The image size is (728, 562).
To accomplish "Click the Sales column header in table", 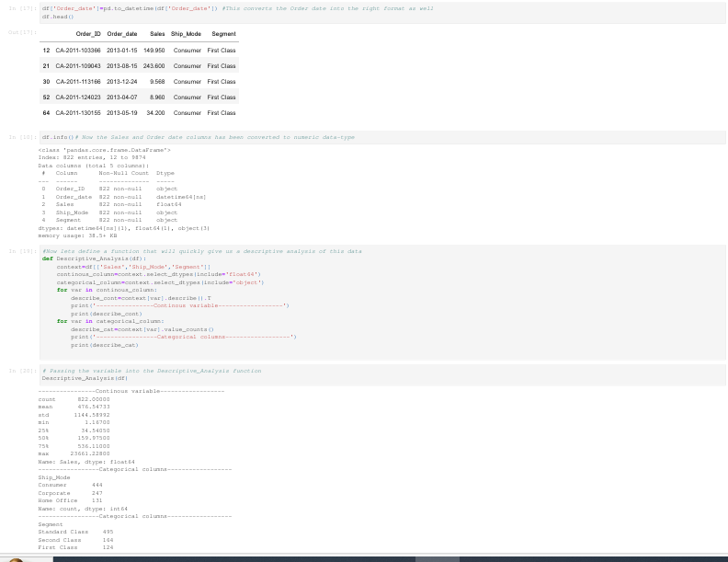I will click(157, 34).
